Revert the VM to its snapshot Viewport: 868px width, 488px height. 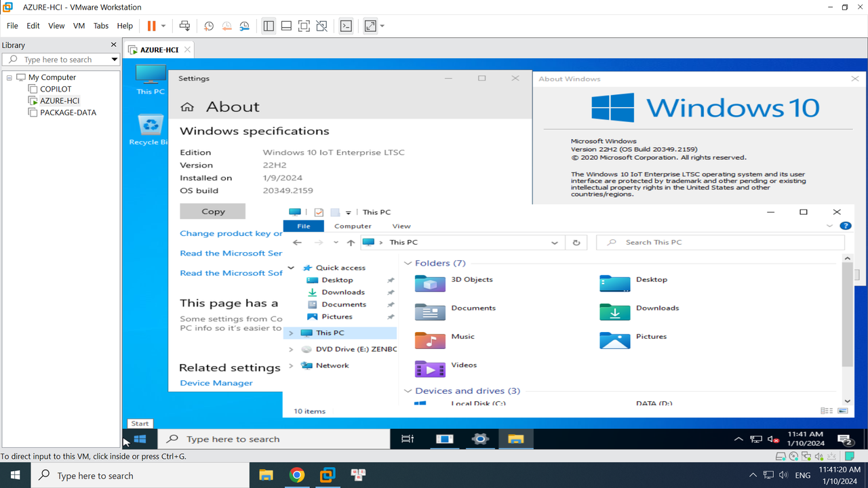coord(226,26)
